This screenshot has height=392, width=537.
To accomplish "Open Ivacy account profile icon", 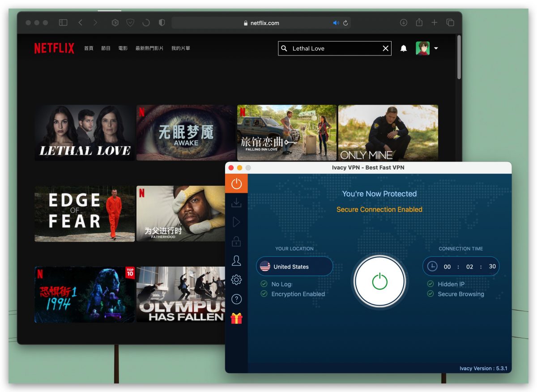I will (x=236, y=261).
